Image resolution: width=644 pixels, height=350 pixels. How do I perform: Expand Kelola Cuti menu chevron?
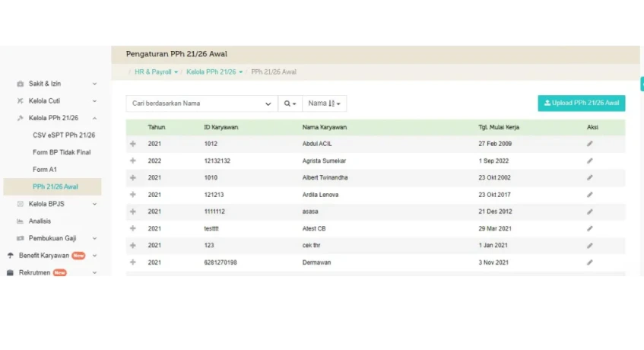point(94,101)
